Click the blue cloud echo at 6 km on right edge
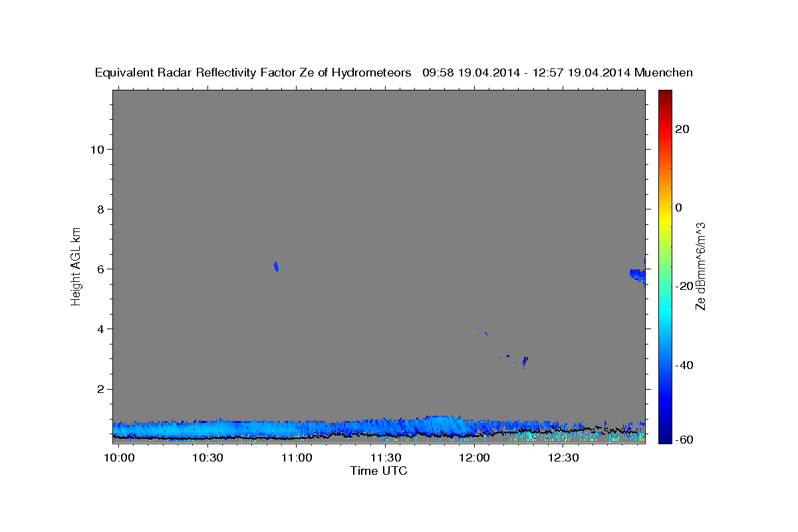This screenshot has width=798, height=532. click(x=637, y=275)
